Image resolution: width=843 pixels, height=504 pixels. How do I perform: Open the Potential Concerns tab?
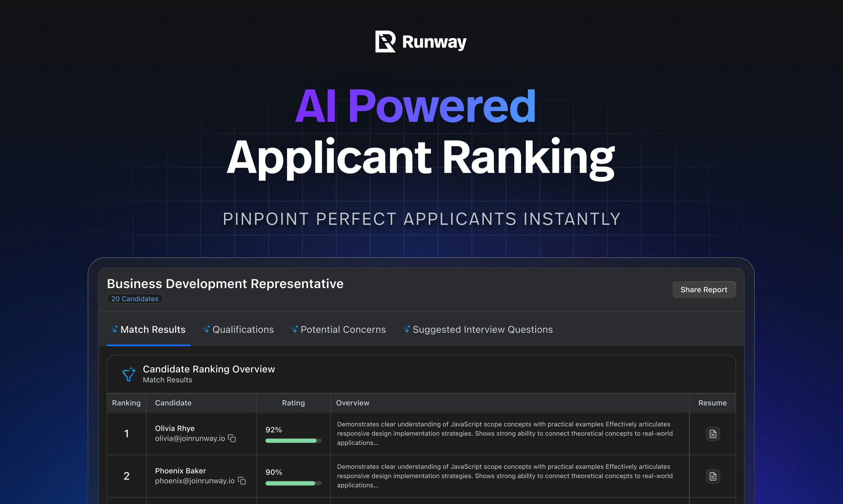tap(343, 330)
